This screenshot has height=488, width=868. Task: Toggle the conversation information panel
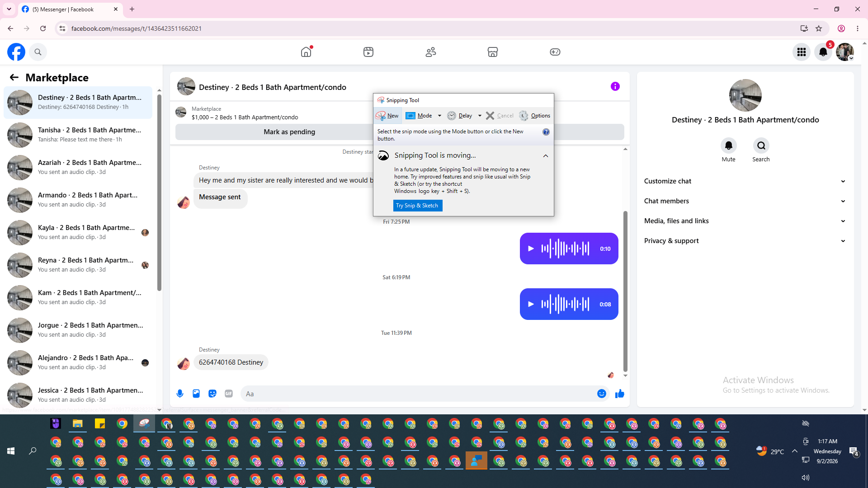[x=615, y=86]
